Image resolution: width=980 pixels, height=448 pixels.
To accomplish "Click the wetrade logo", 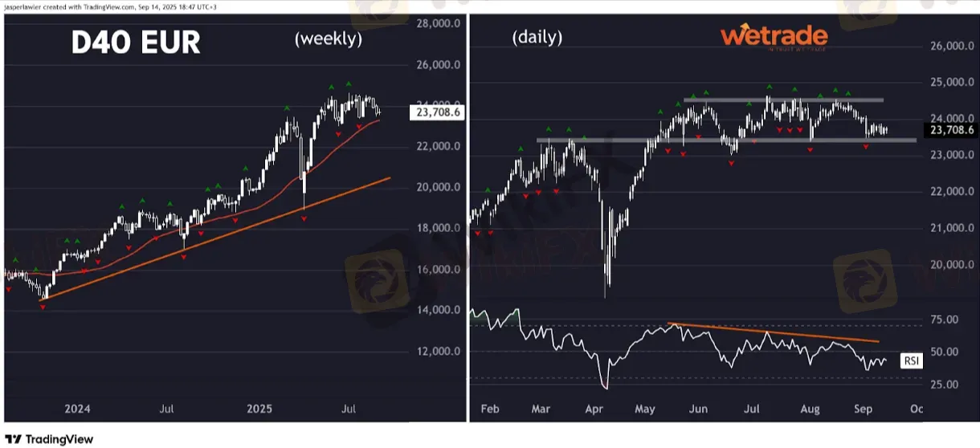I will coord(774,36).
